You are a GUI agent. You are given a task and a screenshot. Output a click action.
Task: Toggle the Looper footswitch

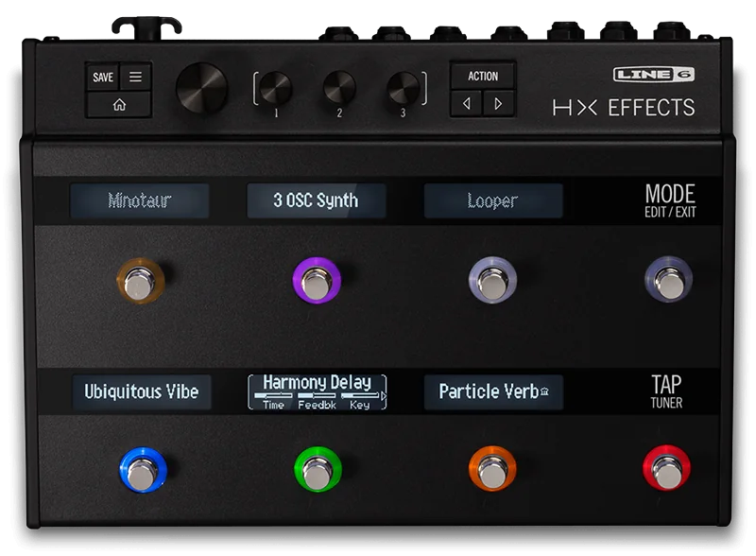492,281
